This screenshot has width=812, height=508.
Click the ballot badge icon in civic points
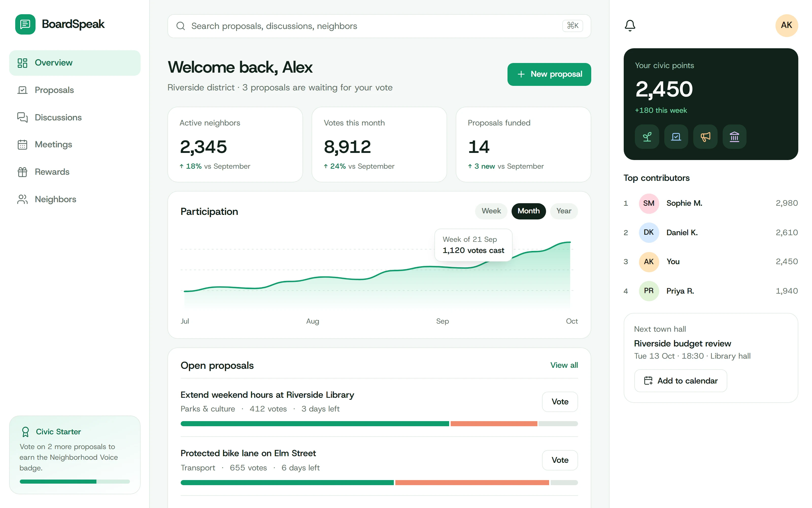point(676,137)
